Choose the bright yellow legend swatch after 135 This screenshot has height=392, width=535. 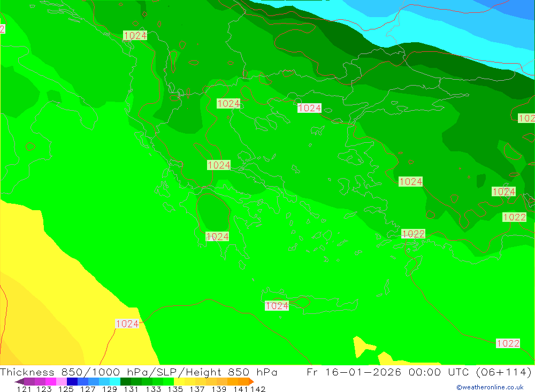pos(179,381)
